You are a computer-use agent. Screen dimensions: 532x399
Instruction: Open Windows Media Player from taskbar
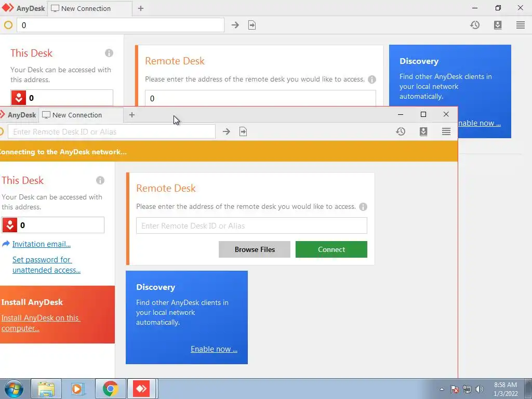78,389
